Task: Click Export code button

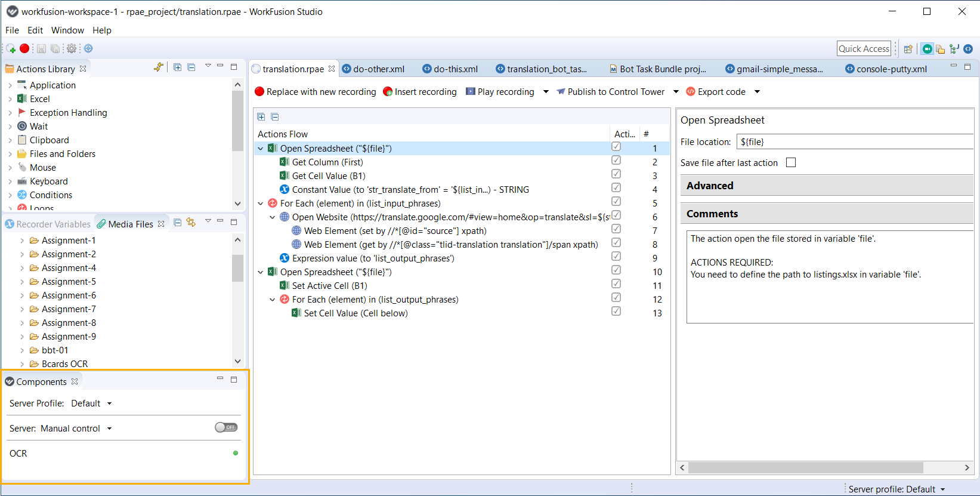Action: (x=716, y=92)
